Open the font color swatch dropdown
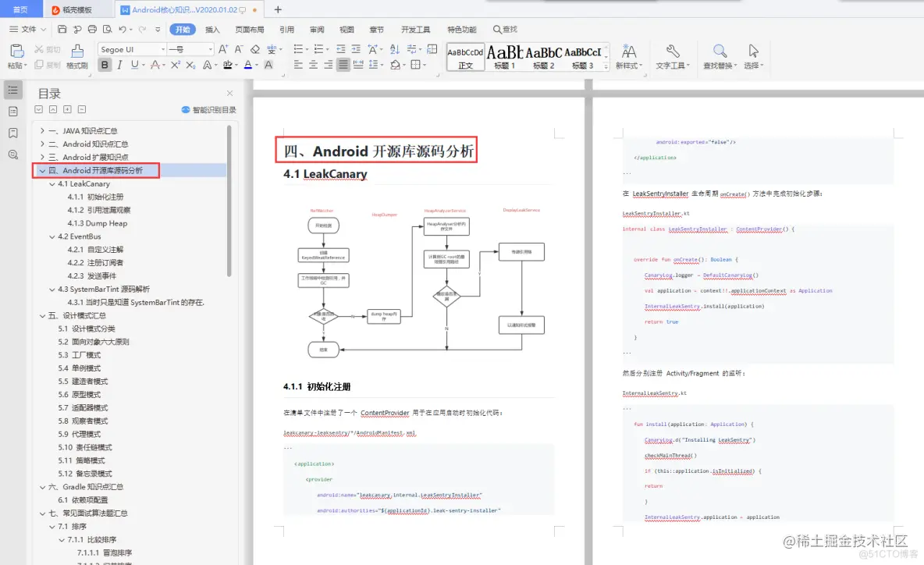 click(255, 66)
